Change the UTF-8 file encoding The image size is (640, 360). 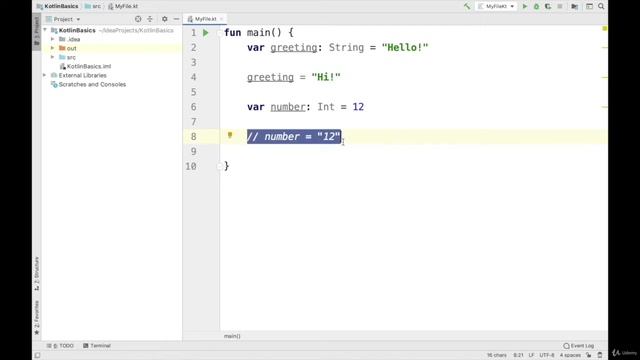click(547, 355)
